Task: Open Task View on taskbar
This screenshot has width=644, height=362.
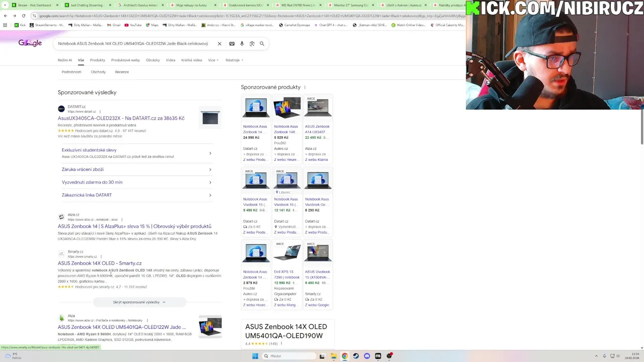Action: click(323, 356)
